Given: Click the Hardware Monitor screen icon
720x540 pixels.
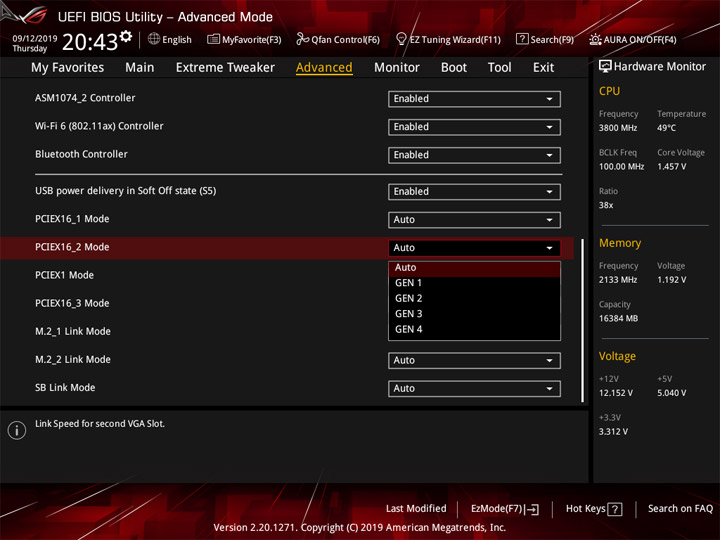Looking at the screenshot, I should pos(605,66).
